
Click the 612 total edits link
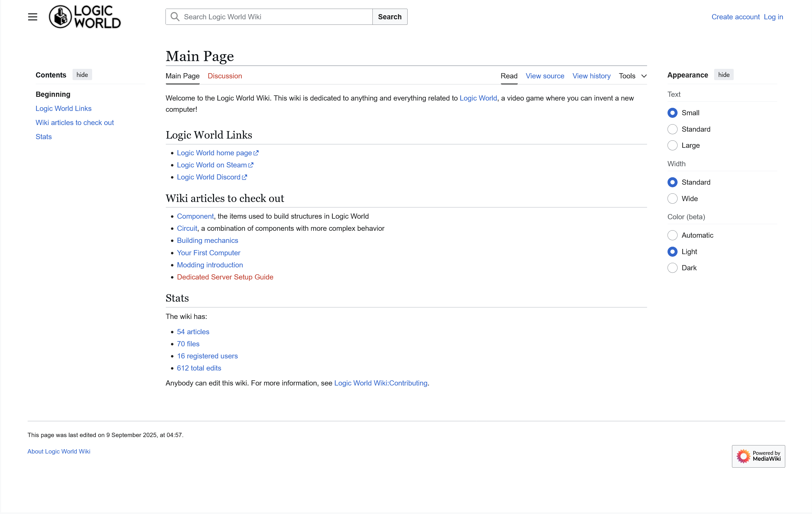coord(199,368)
